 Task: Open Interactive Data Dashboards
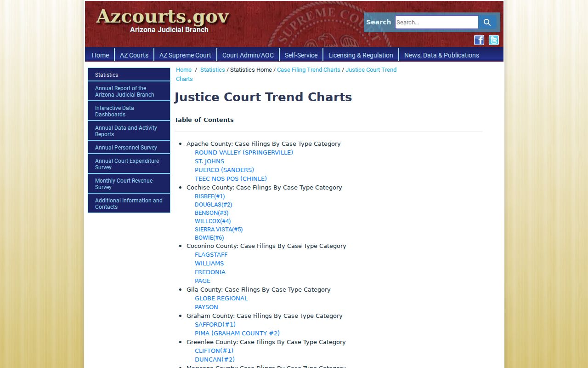(129, 111)
